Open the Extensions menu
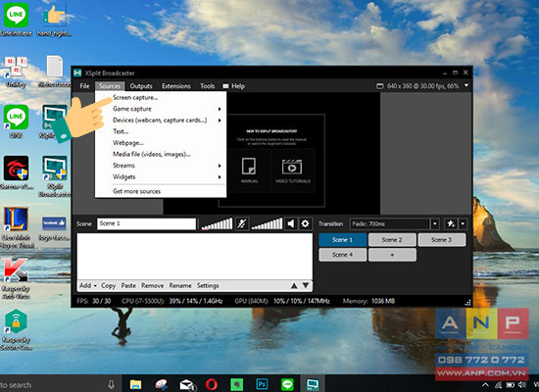539x392 pixels. coord(176,86)
